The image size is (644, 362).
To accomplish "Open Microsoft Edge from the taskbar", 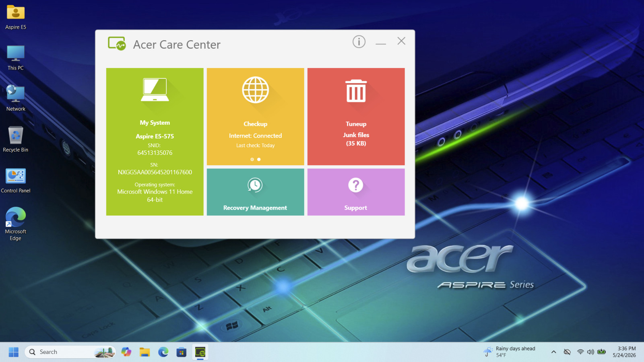I will [x=163, y=352].
